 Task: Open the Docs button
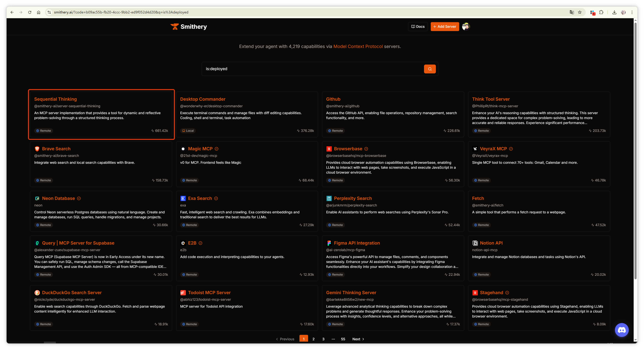418,26
